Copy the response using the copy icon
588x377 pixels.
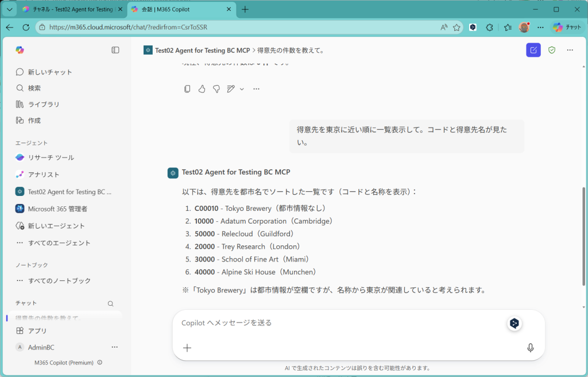click(187, 89)
